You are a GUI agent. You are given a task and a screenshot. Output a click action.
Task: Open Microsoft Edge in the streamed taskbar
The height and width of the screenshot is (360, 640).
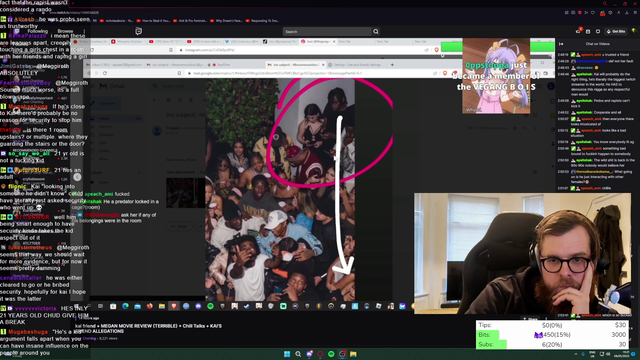125,306
